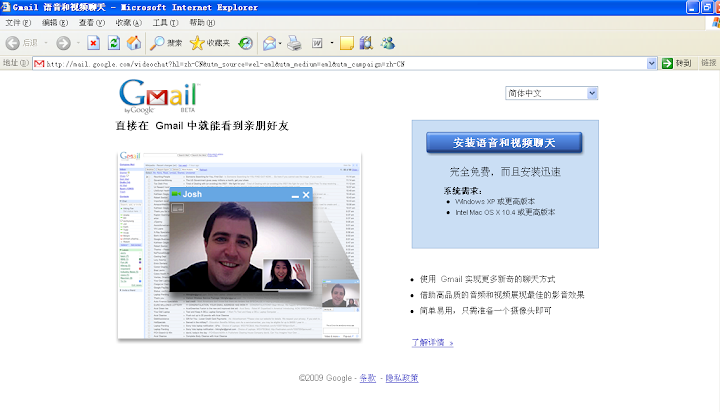Open the Search (搜索) magnifier button

click(166, 43)
